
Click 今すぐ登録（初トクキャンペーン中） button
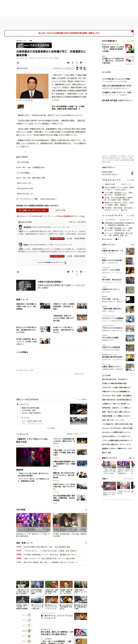coord(32,210)
